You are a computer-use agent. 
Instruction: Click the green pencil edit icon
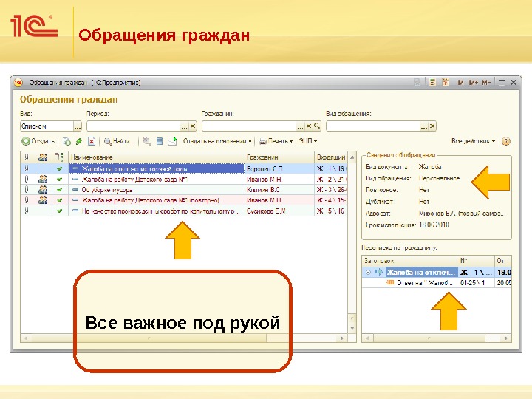click(79, 141)
